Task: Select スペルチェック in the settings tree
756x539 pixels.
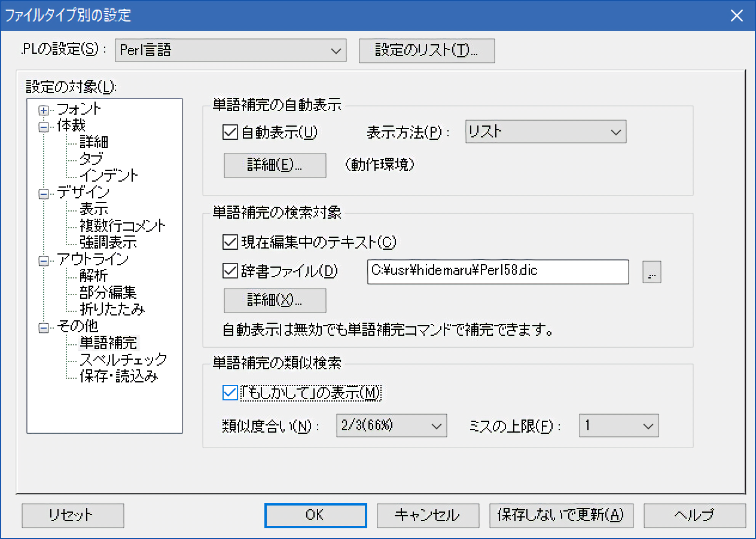Action: [x=123, y=360]
